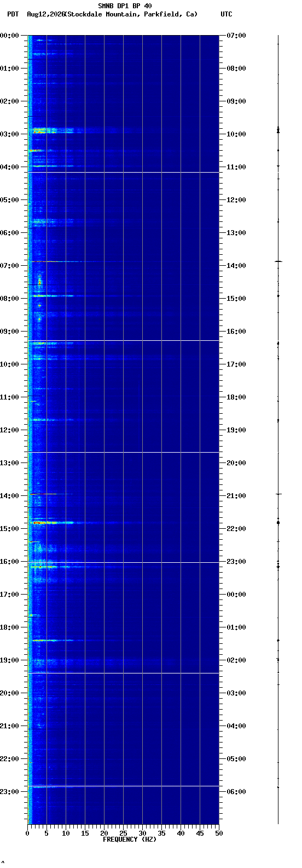302x868 pixels.
Task: Click the "23:00" UTC axis label
Action: click(236, 562)
